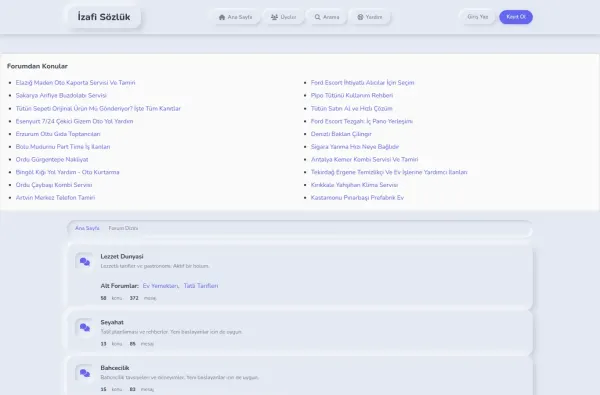Viewport: 600px width, 395px height.
Task: Go to Üyeler menu item
Action: click(x=284, y=17)
